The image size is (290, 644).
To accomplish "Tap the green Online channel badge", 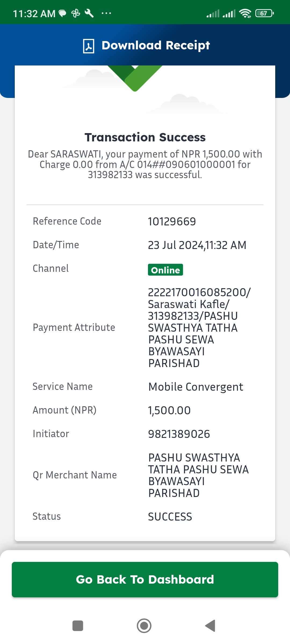I will (165, 270).
